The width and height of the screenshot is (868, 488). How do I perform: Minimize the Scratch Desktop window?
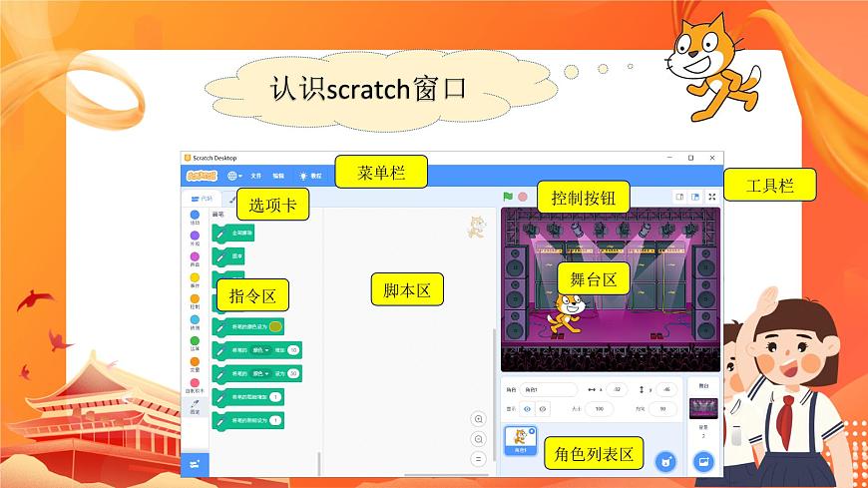click(669, 158)
